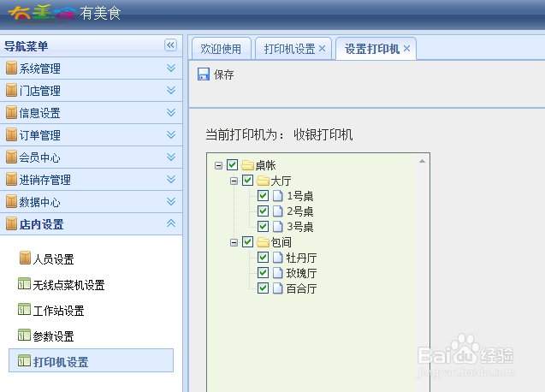Viewport: 545px width, 392px height.
Task: Click the 人员设置 folder icon
Action: point(25,258)
